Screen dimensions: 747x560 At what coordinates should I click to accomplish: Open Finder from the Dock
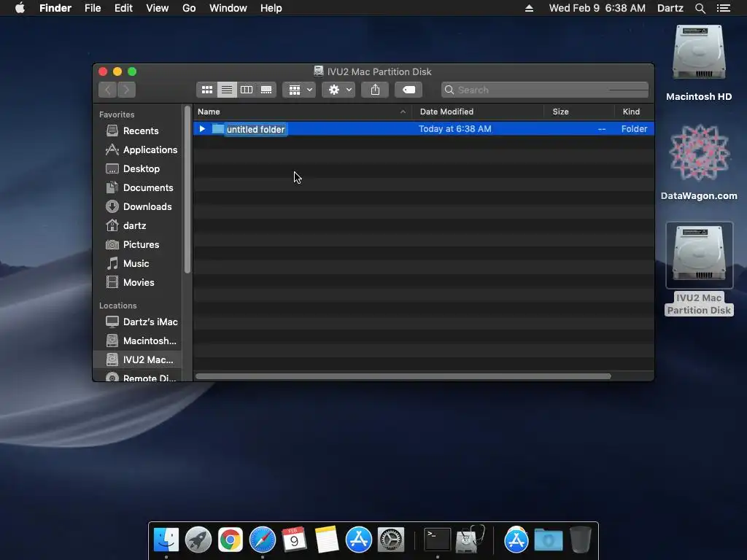tap(166, 540)
